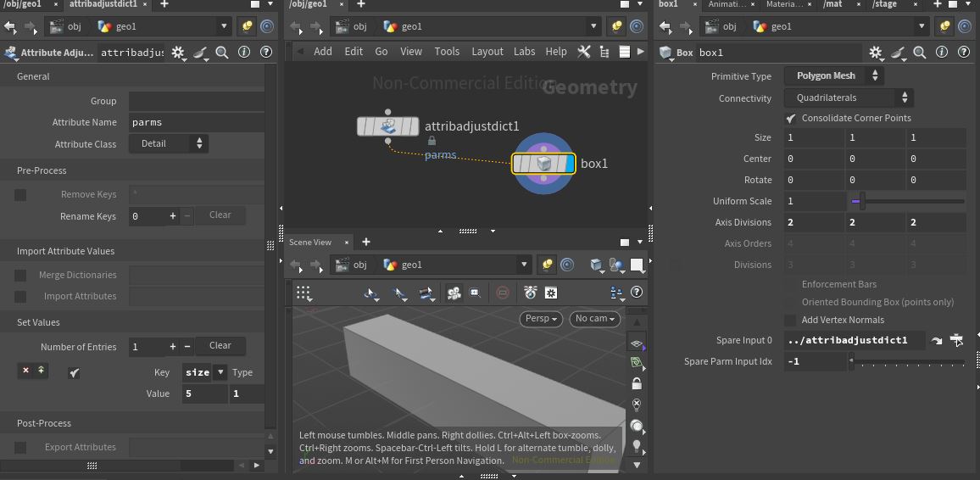Click the box1 node in network
The width and height of the screenshot is (980, 480).
click(x=543, y=164)
